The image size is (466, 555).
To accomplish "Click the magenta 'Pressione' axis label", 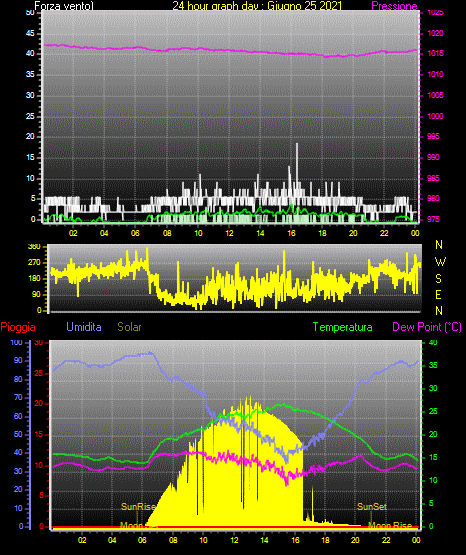I will pyautogui.click(x=394, y=6).
